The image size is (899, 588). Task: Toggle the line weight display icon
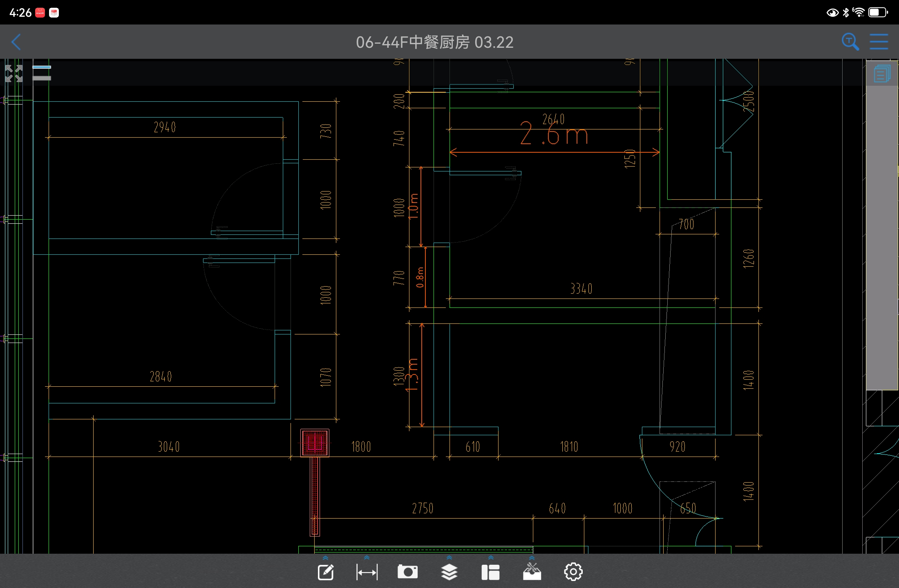pos(42,73)
